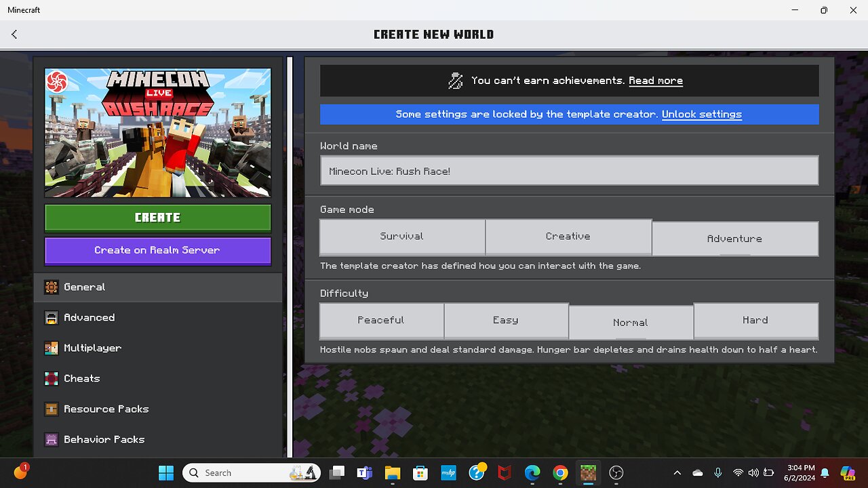The image size is (868, 488).
Task: Open the myHP app on taskbar
Action: coord(448,472)
